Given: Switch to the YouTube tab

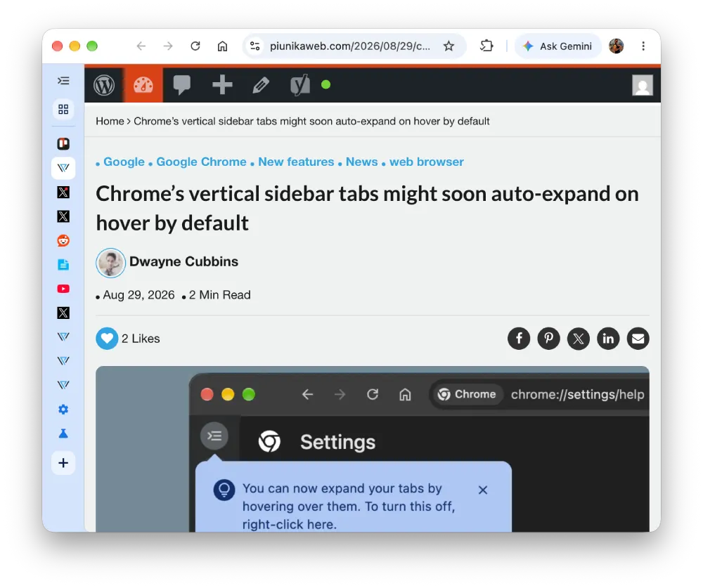Looking at the screenshot, I should (63, 289).
